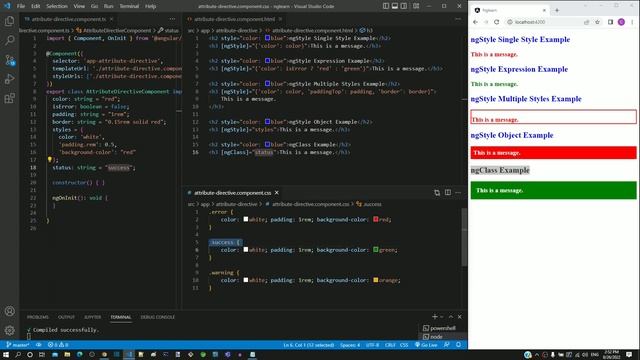The width and height of the screenshot is (640, 360).
Task: Switch to the JUPYTER panel tab
Action: (93, 317)
